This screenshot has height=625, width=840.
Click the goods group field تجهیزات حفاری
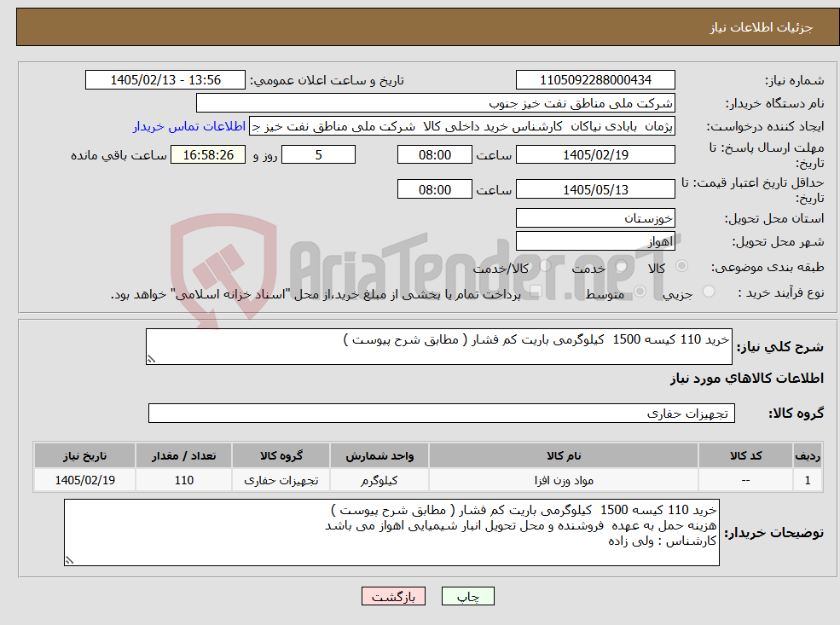[x=442, y=413]
